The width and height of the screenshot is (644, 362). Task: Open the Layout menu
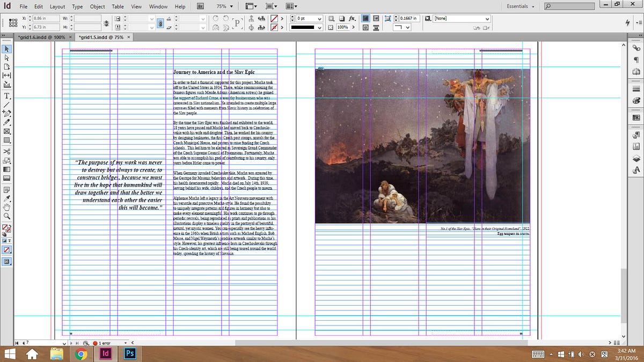point(57,6)
